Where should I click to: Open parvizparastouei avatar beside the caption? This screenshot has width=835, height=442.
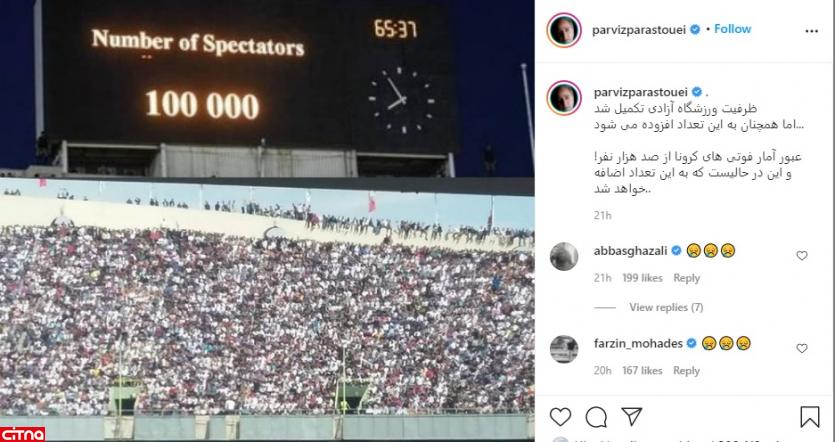click(x=563, y=98)
